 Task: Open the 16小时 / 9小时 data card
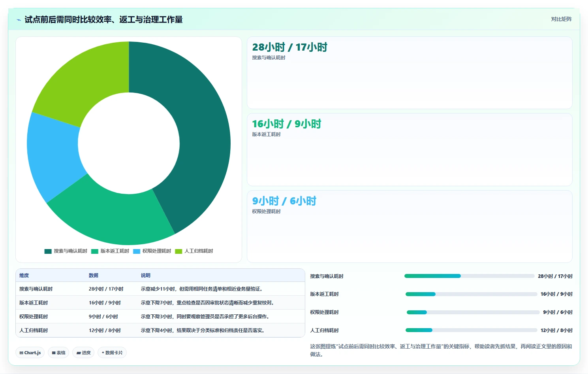(410, 149)
